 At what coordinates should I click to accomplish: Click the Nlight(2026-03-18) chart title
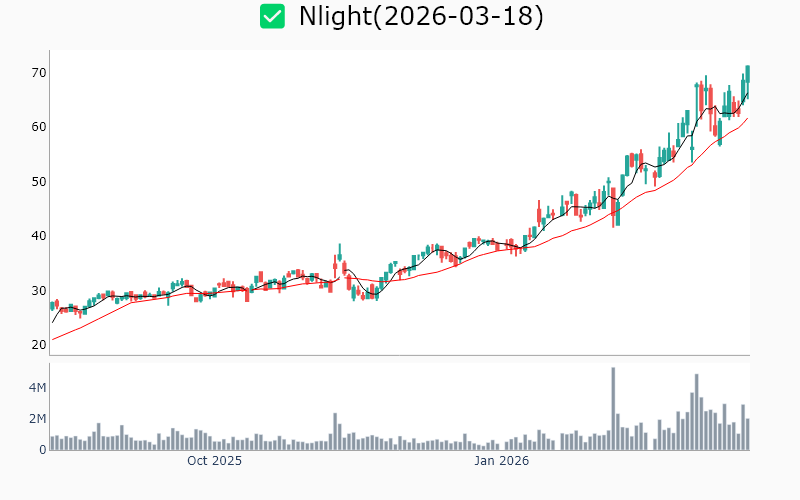click(421, 16)
